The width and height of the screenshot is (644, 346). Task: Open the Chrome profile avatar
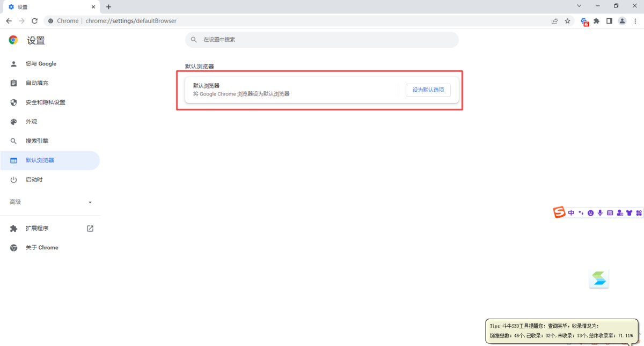point(622,21)
